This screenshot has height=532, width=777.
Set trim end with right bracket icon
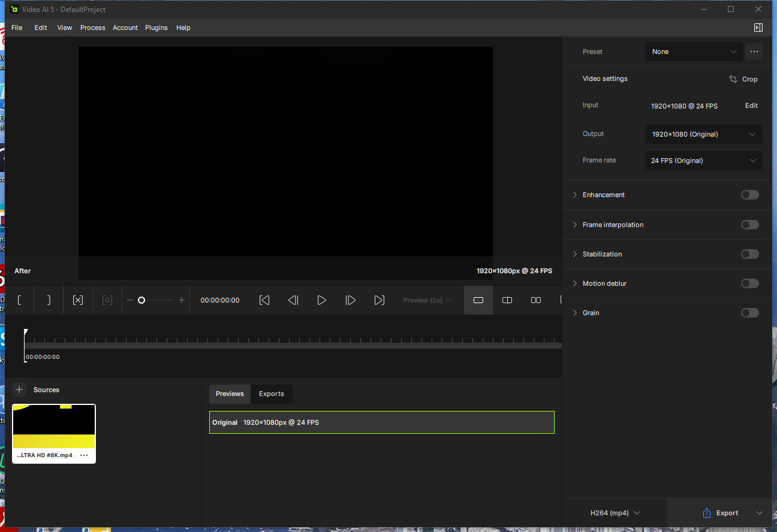click(x=49, y=300)
